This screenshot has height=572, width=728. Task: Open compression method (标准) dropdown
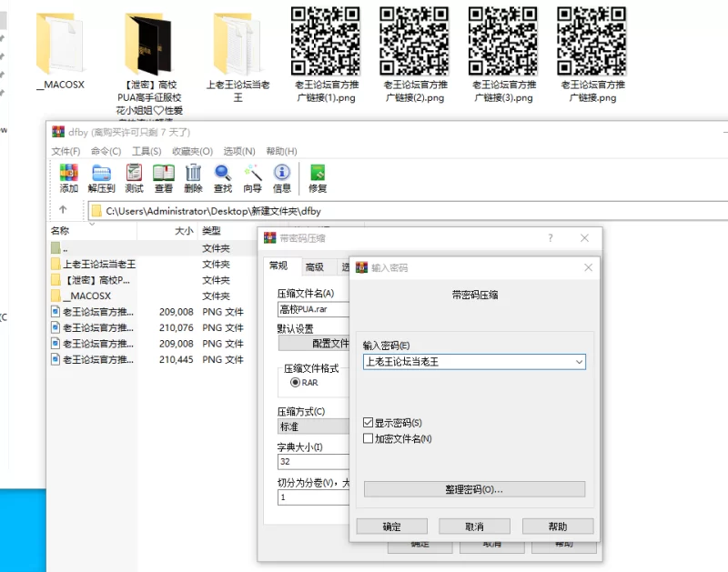point(313,426)
